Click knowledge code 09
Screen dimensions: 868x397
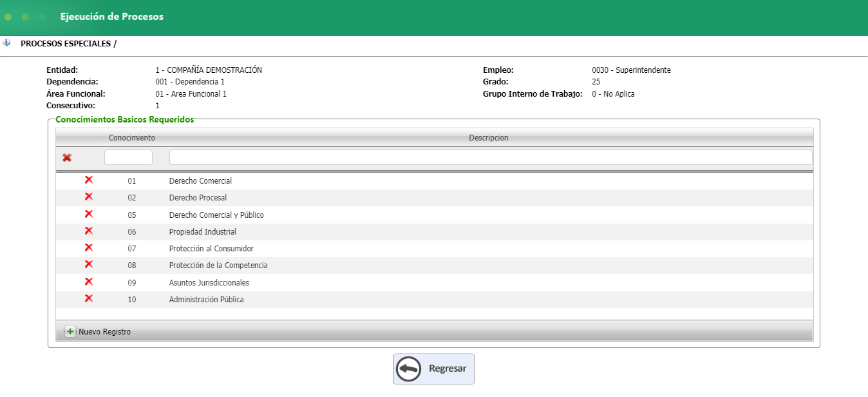[x=132, y=283]
